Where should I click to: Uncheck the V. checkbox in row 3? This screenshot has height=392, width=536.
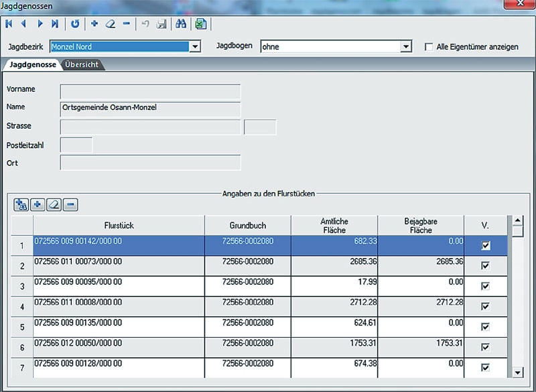click(x=485, y=286)
